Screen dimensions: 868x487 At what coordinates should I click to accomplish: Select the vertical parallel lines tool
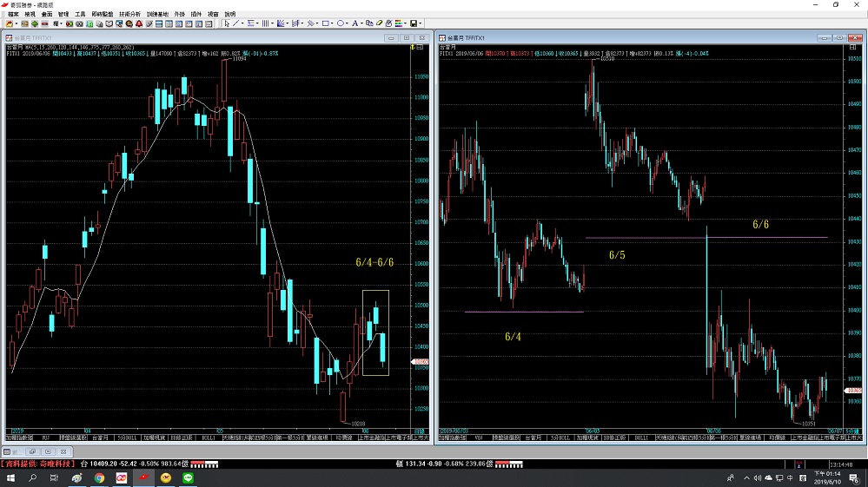(264, 23)
